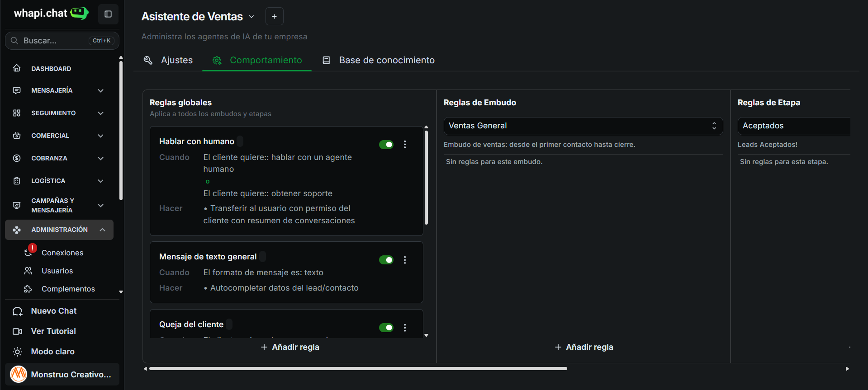Add rule under Reglas globales
The width and height of the screenshot is (868, 390).
pyautogui.click(x=290, y=347)
